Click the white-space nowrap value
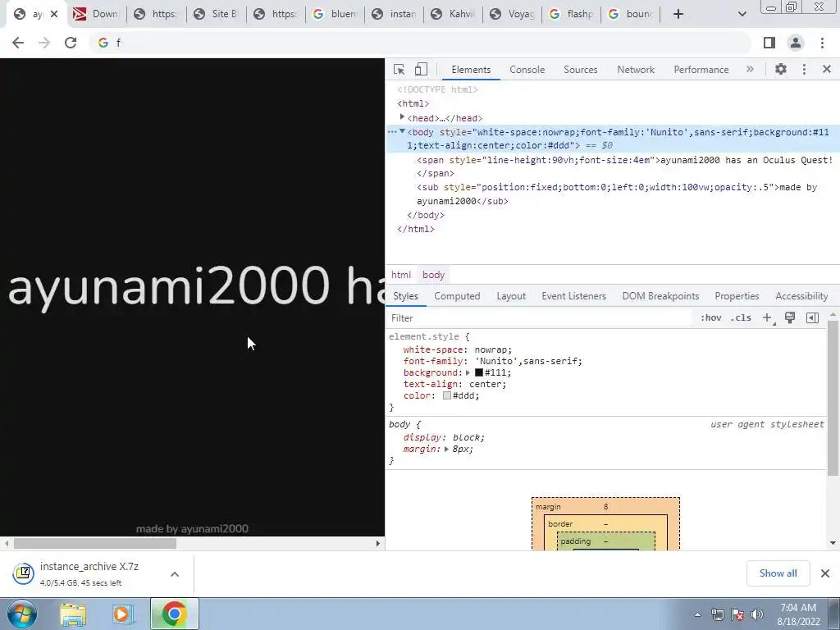840x630 pixels. [491, 349]
